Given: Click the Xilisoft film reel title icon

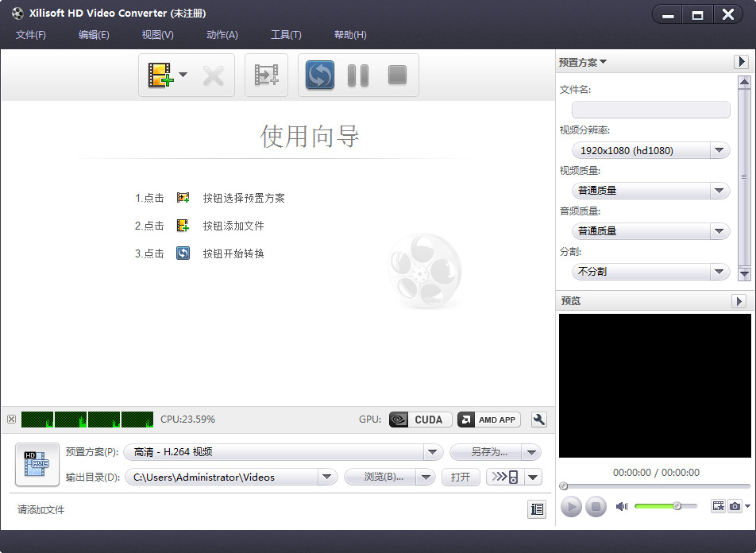Looking at the screenshot, I should [17, 13].
